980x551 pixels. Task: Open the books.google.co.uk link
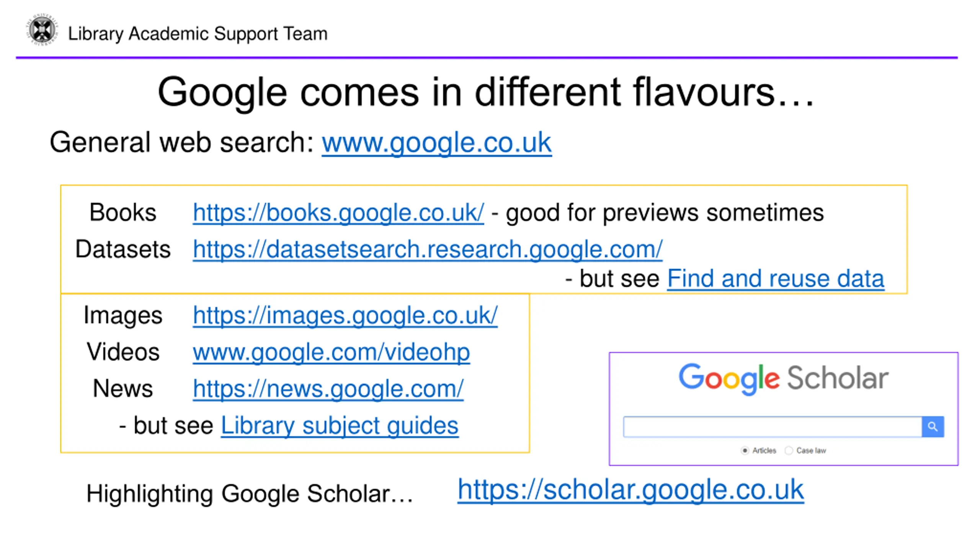click(x=338, y=213)
